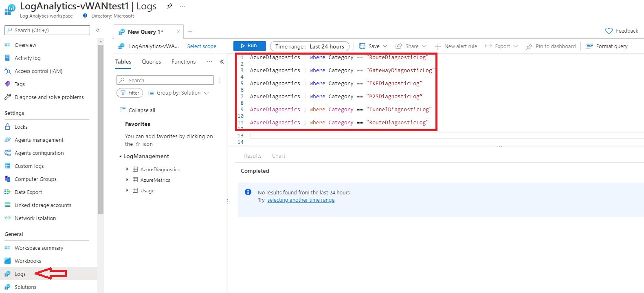Viewport: 644px width, 293px height.
Task: Expand the AzureDiagnostics table
Action: pyautogui.click(x=127, y=169)
